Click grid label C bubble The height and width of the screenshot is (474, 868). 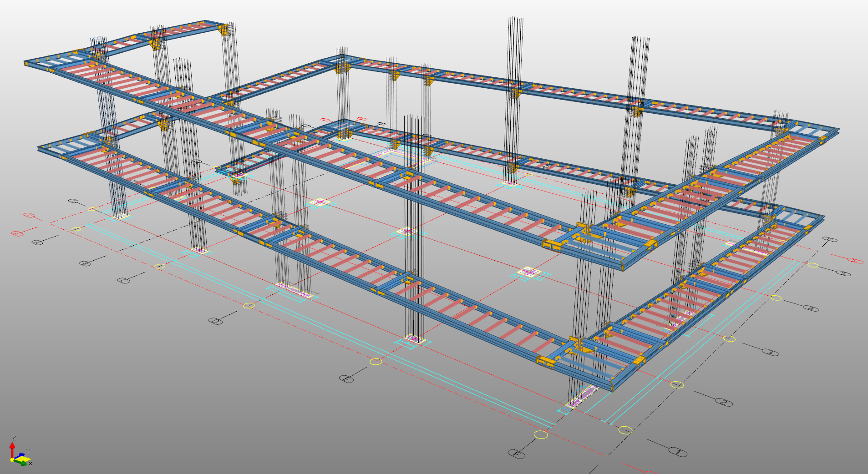tap(124, 281)
